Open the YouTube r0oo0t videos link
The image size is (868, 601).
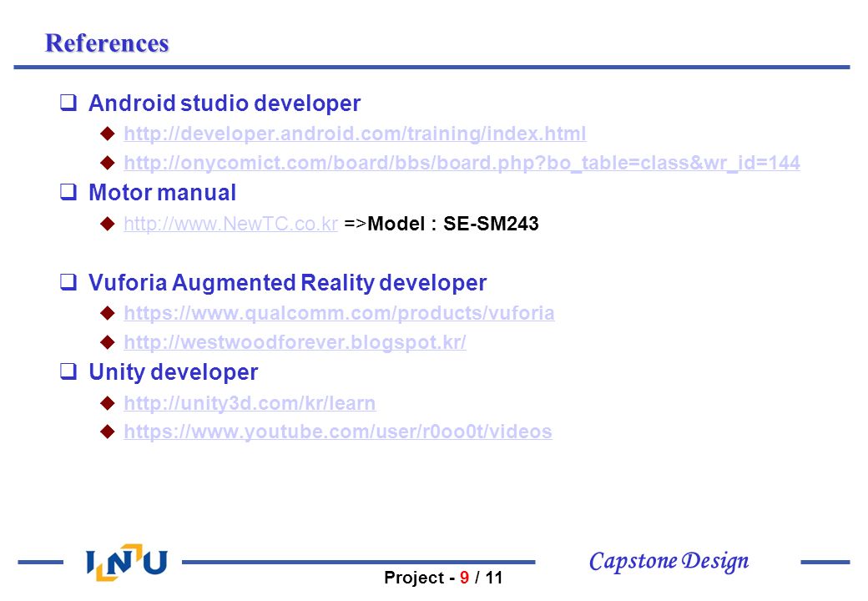click(x=338, y=432)
